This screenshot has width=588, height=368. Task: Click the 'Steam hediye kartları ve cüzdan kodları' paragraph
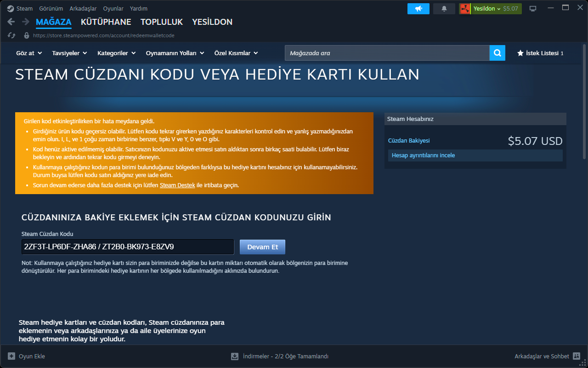(122, 331)
